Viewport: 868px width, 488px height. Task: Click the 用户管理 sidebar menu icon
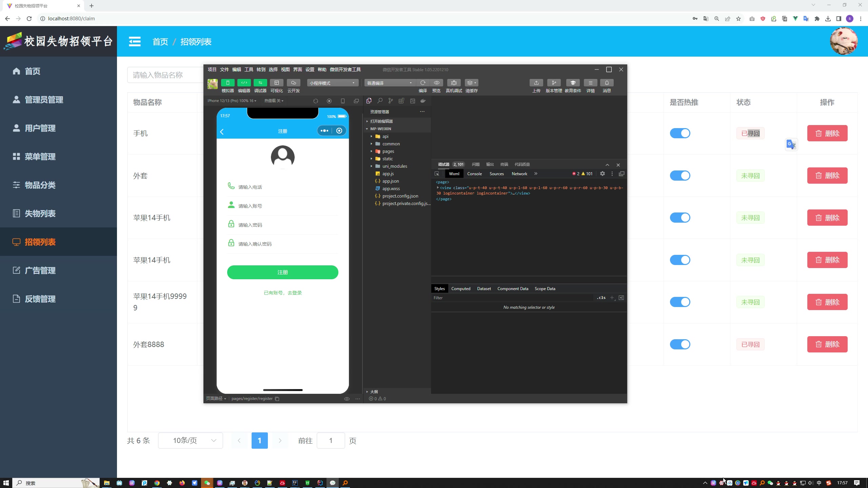click(x=16, y=128)
